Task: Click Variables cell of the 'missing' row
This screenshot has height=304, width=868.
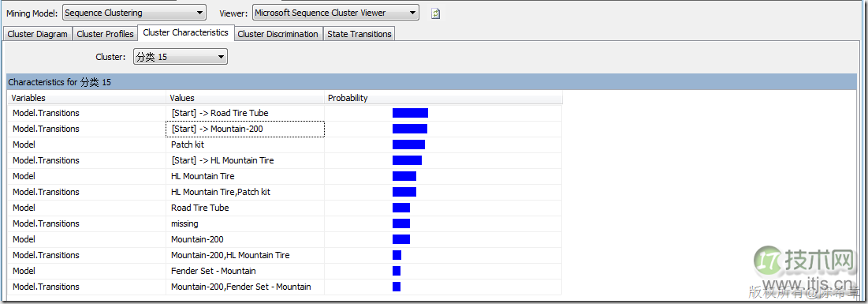Action: [x=87, y=223]
